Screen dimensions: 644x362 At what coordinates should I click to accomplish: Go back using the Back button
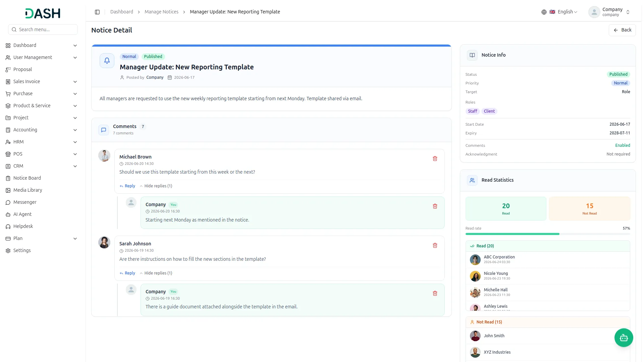point(622,30)
